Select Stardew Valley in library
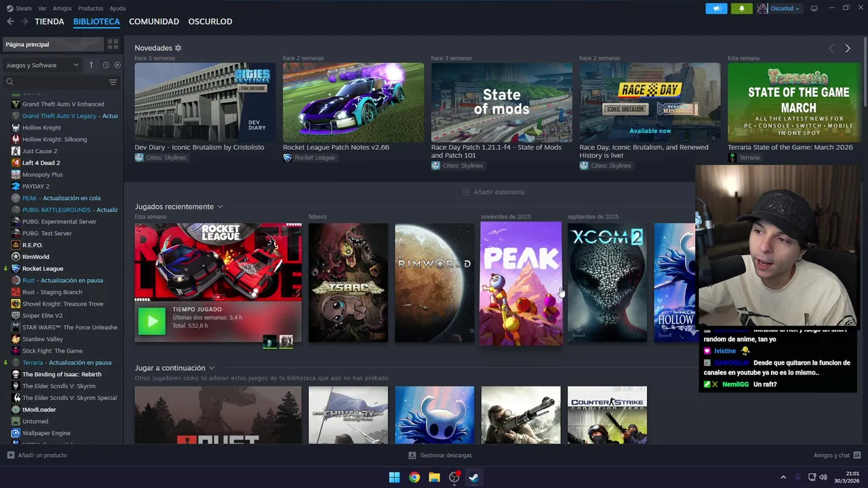The image size is (868, 488). pos(42,339)
